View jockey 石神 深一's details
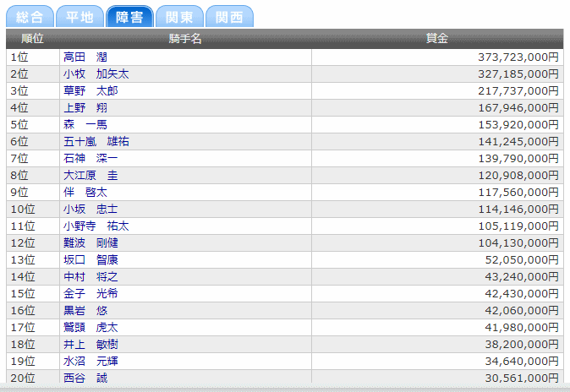Viewport: 570px width, 392px height. coord(90,159)
